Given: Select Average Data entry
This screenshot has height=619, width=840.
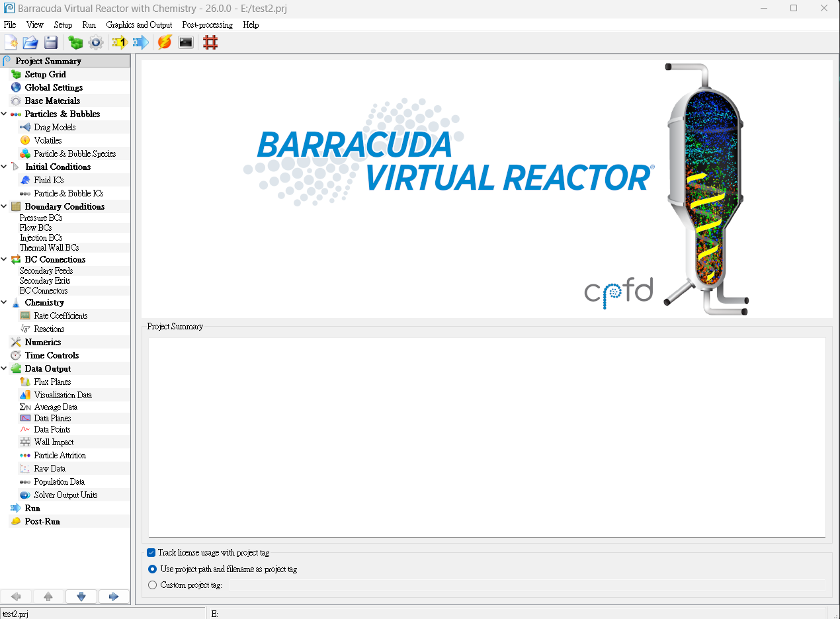Looking at the screenshot, I should (56, 407).
